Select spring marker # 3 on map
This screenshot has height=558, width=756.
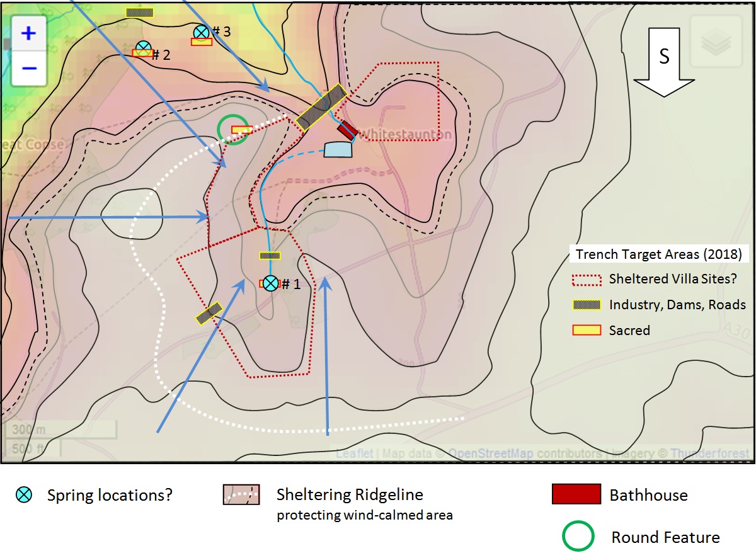pos(201,32)
